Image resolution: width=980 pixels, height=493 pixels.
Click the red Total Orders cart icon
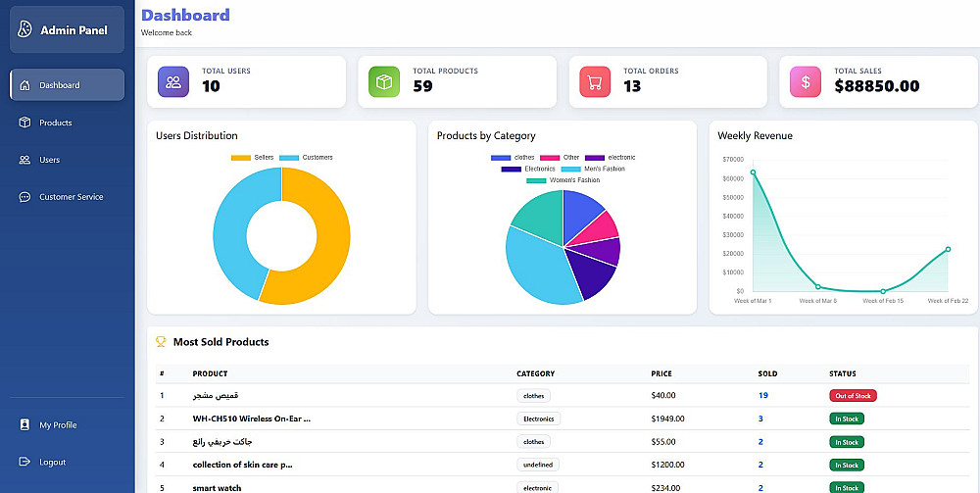click(595, 82)
